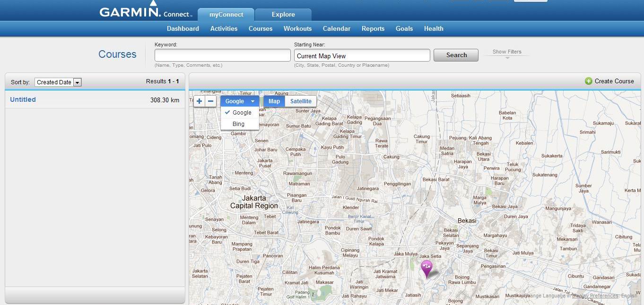Go to Activities
The image size is (644, 305).
click(x=224, y=28)
